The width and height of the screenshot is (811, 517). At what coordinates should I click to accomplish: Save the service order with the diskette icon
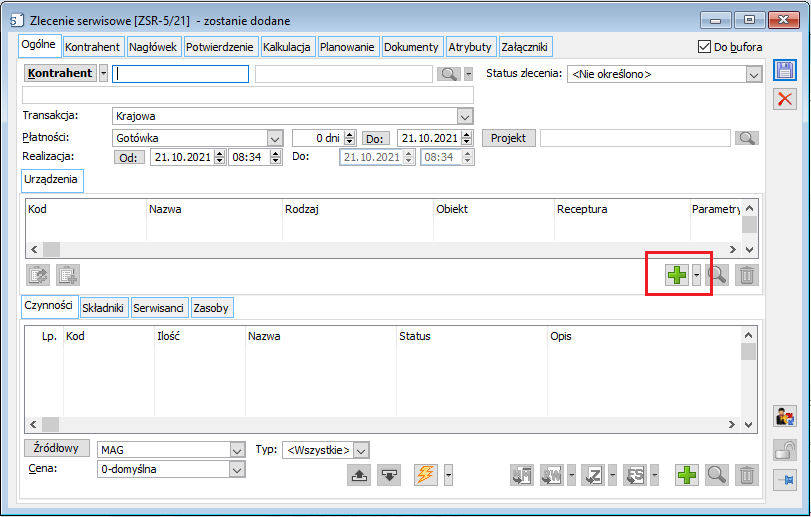(785, 70)
